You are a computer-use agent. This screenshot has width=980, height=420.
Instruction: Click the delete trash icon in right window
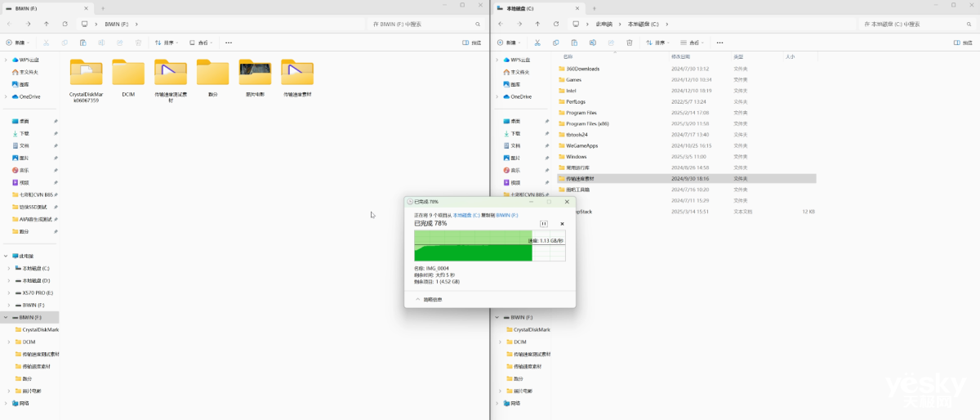630,42
